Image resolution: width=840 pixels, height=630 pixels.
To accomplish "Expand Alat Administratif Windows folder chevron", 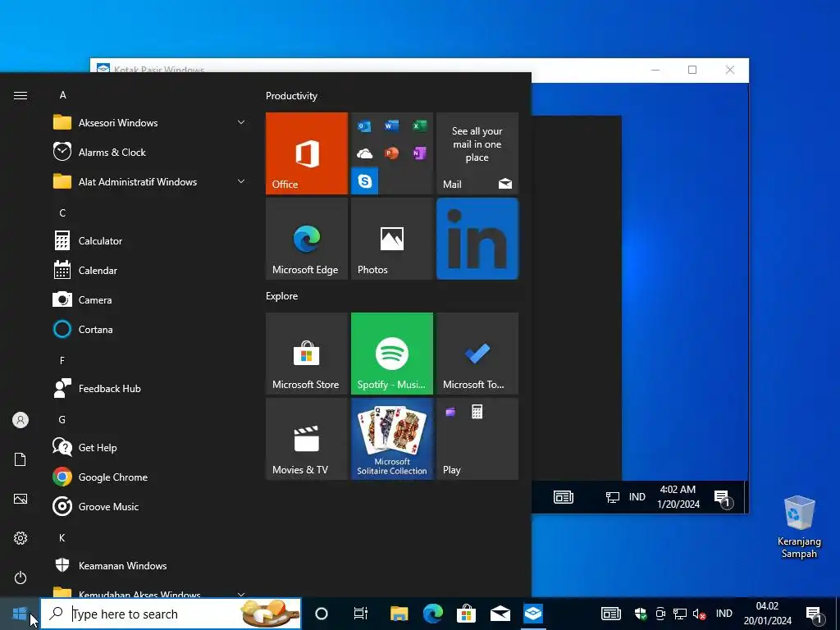I will [x=241, y=181].
